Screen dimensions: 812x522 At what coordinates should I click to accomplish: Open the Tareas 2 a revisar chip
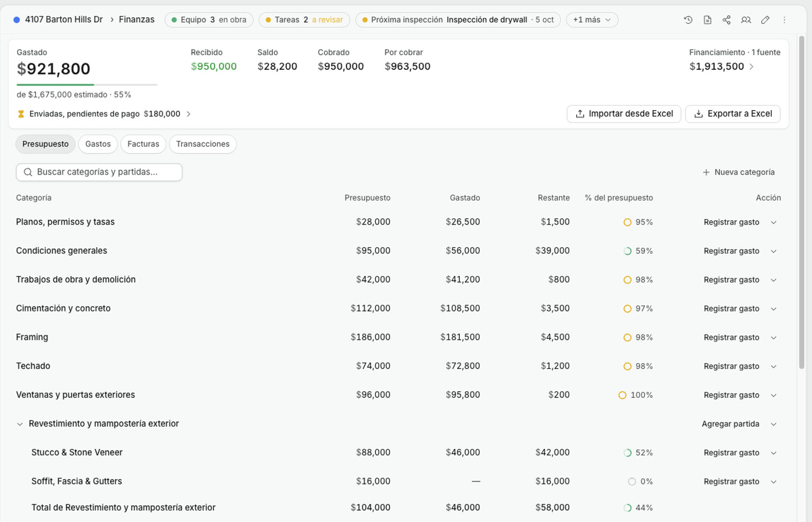coord(305,20)
